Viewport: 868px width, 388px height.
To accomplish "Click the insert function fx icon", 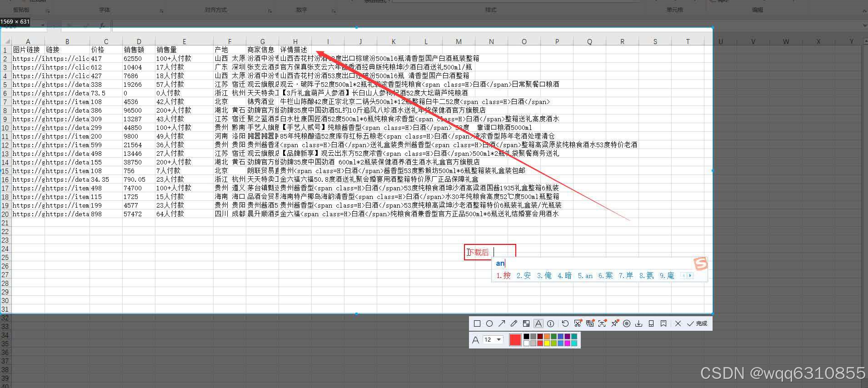I will [102, 25].
